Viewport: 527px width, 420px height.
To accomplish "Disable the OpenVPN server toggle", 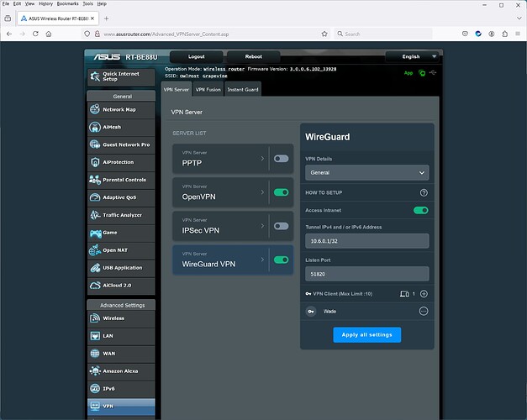I will click(281, 192).
